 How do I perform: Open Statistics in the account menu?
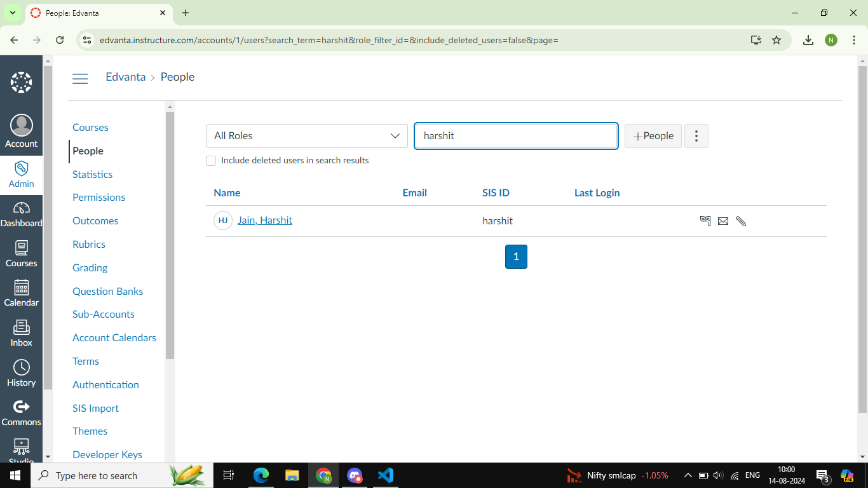click(x=92, y=174)
